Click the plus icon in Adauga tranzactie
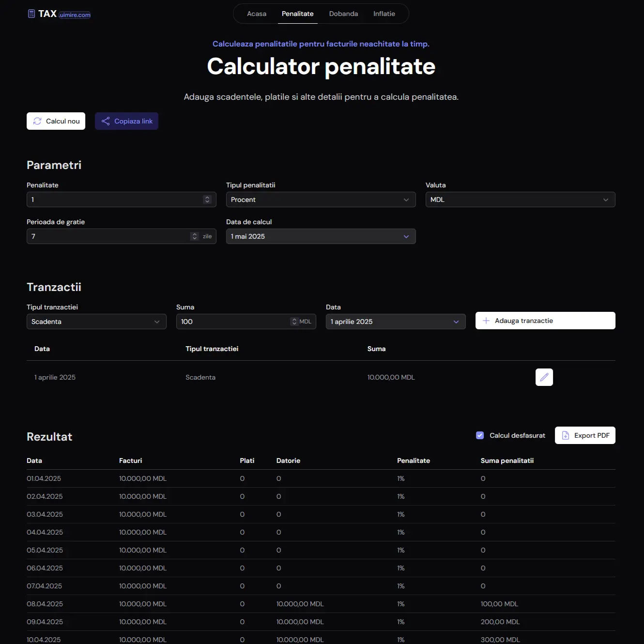This screenshot has width=644, height=644. [x=486, y=321]
